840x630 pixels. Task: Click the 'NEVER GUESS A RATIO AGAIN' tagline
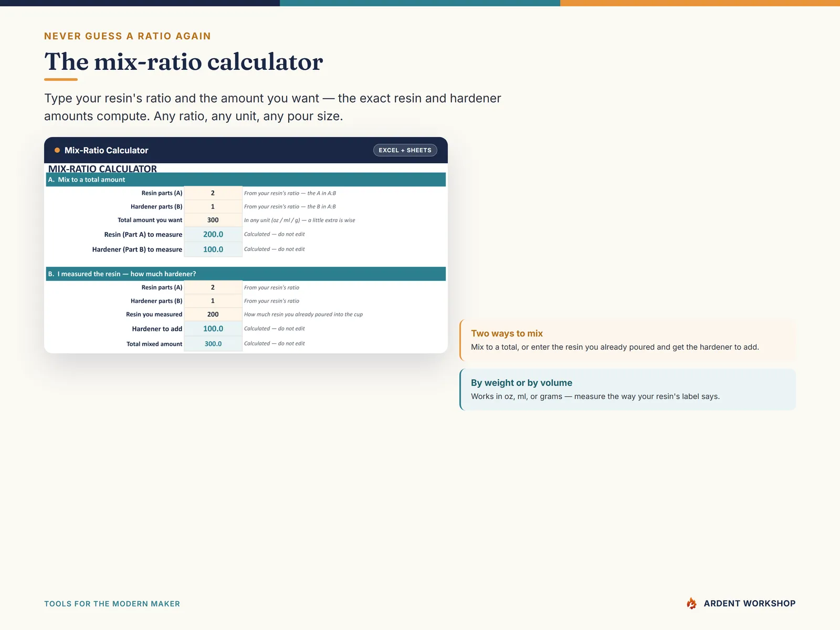coord(128,36)
